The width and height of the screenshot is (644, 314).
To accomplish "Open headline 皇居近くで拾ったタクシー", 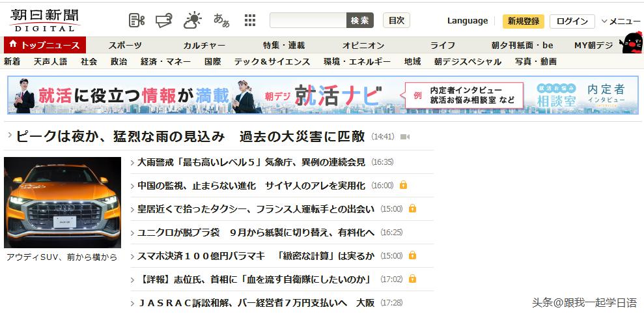I will [x=256, y=208].
